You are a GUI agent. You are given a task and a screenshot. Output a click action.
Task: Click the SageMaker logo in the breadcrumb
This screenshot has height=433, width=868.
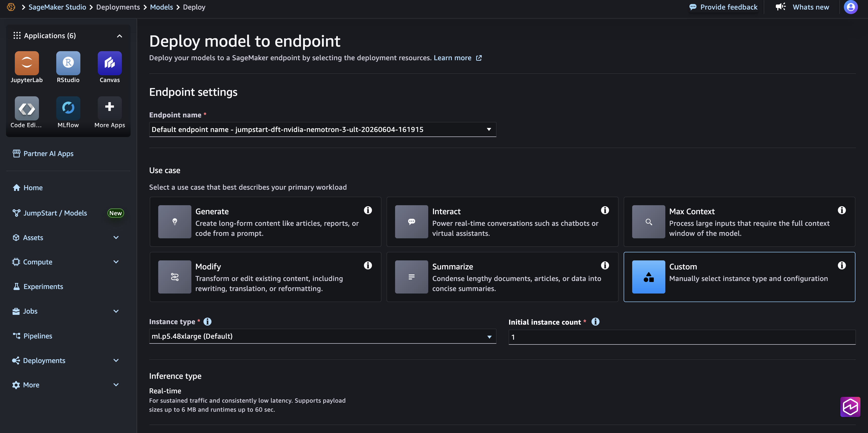pyautogui.click(x=11, y=7)
